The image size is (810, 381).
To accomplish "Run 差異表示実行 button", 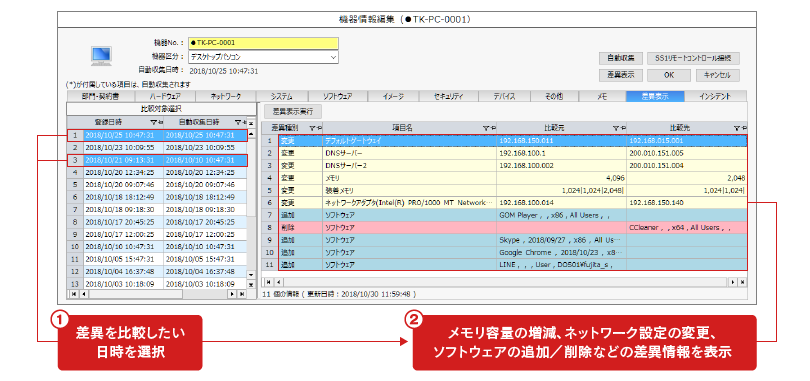I will tap(292, 111).
